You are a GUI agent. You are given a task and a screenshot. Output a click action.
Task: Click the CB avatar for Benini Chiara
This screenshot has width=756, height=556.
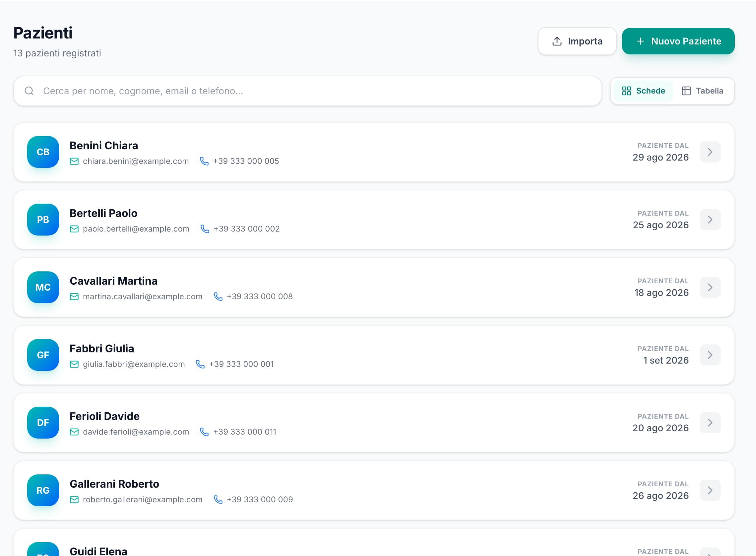click(43, 152)
